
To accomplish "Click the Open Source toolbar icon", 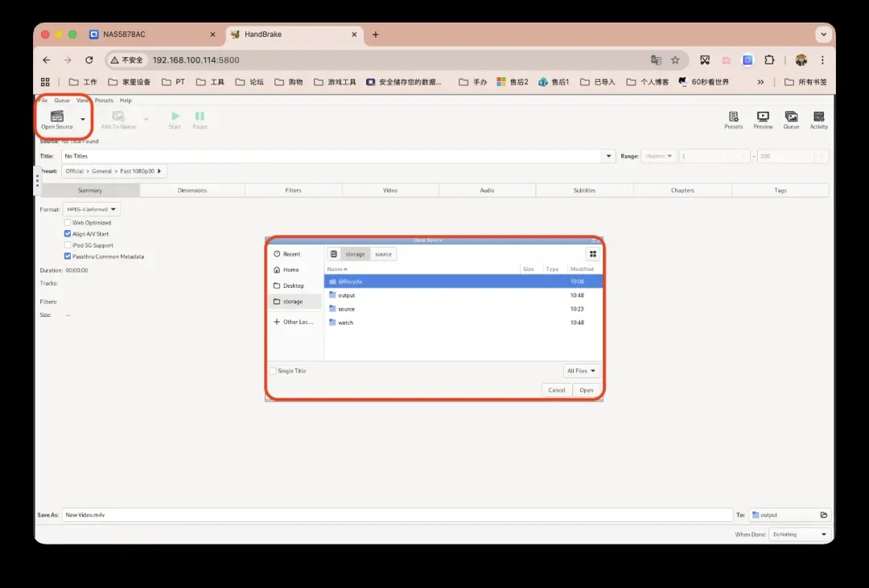I will (x=56, y=117).
